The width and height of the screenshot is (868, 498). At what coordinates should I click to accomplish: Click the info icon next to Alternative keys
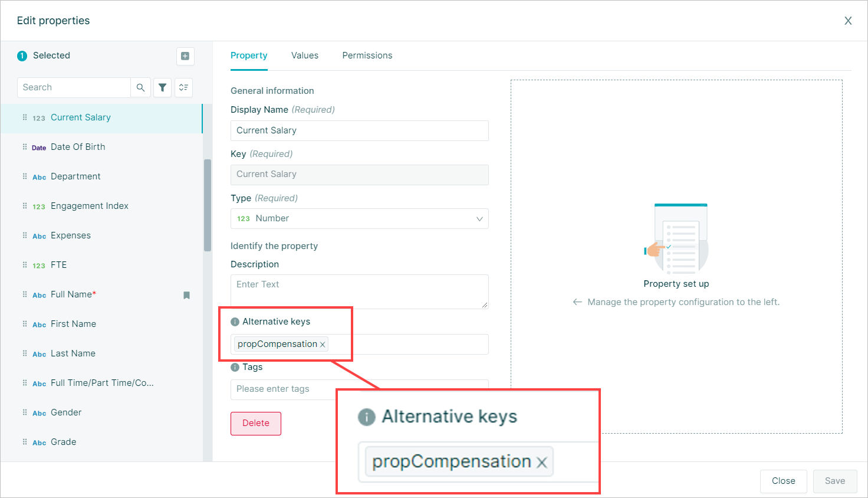[235, 322]
